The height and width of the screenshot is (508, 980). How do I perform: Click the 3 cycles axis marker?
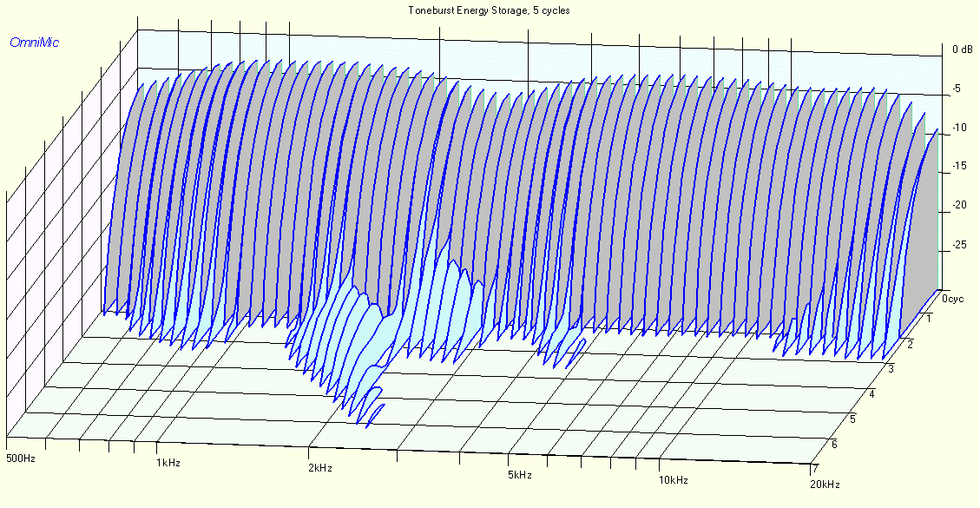[x=890, y=369]
